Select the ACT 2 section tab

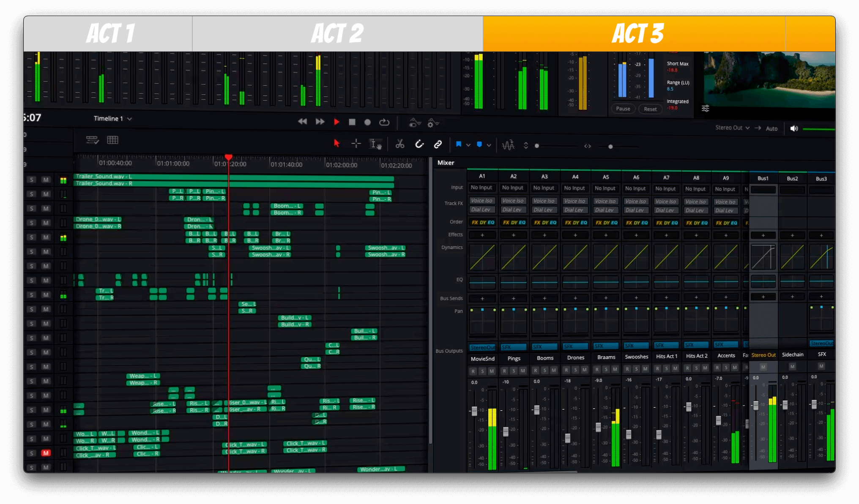pos(337,34)
